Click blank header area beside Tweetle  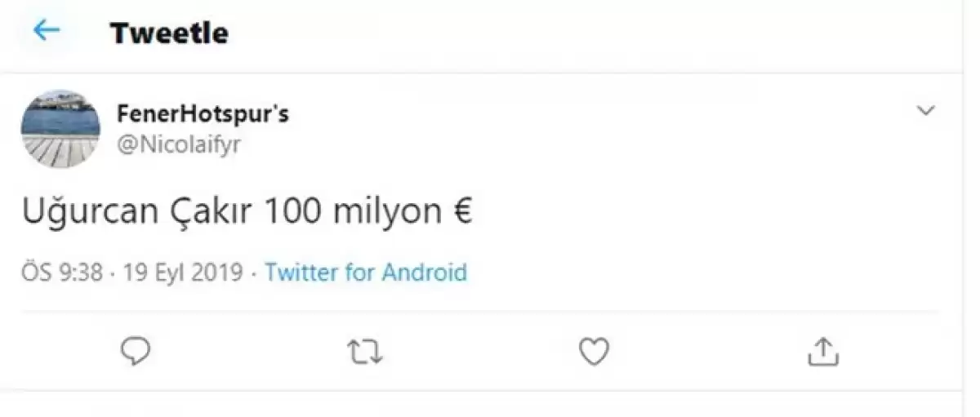(x=572, y=33)
